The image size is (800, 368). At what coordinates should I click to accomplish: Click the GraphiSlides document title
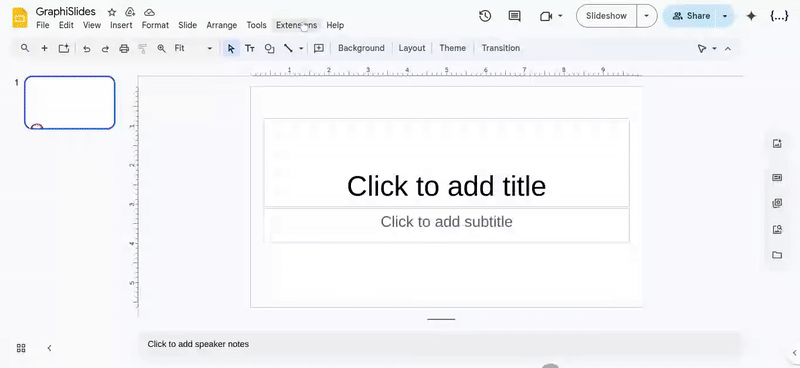coord(66,12)
